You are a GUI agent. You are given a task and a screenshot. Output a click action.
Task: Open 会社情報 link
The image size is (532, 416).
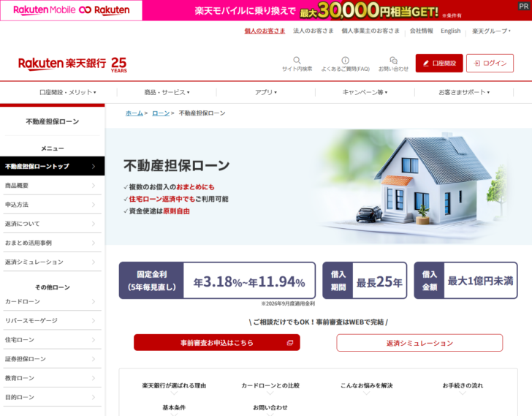(x=422, y=31)
